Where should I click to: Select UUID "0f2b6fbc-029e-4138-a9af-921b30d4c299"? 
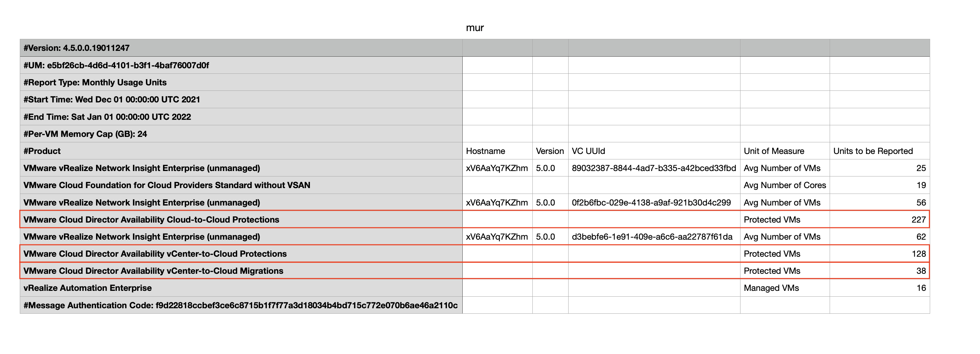654,202
